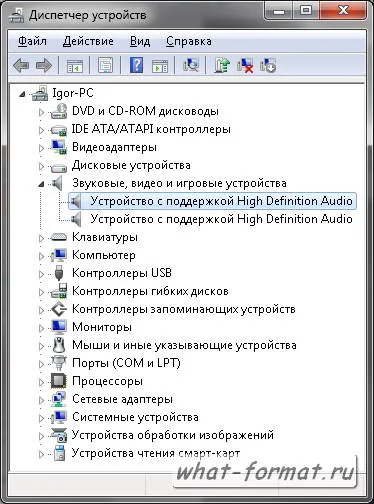Image resolution: width=374 pixels, height=504 pixels.
Task: Expand the Клавиатуры node arrow
Action: [41, 238]
